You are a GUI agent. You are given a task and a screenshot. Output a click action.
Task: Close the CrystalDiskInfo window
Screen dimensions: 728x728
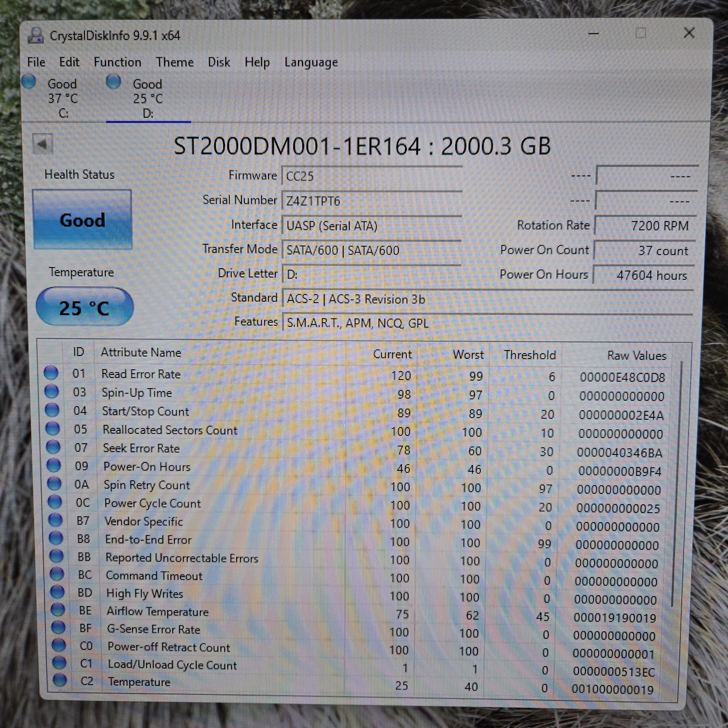tap(689, 33)
